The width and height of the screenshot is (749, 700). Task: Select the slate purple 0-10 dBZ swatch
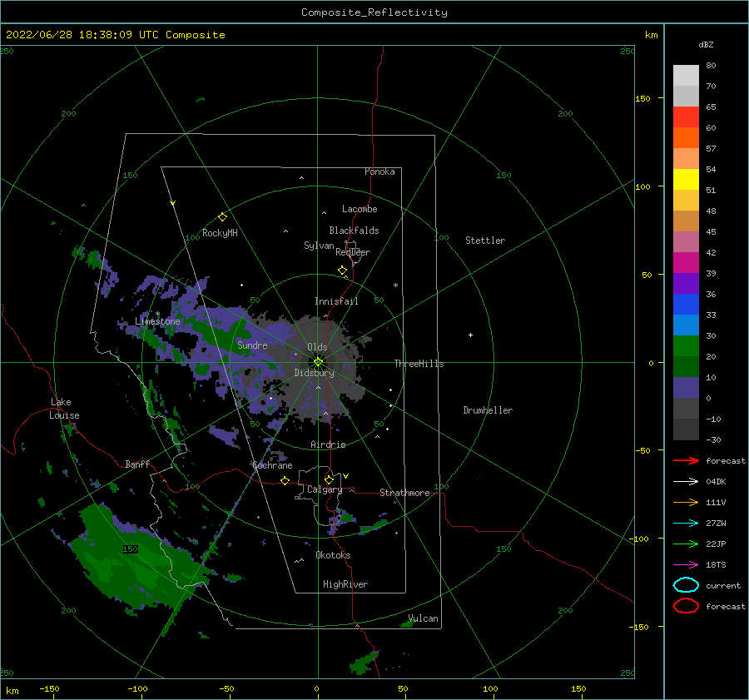pos(686,388)
